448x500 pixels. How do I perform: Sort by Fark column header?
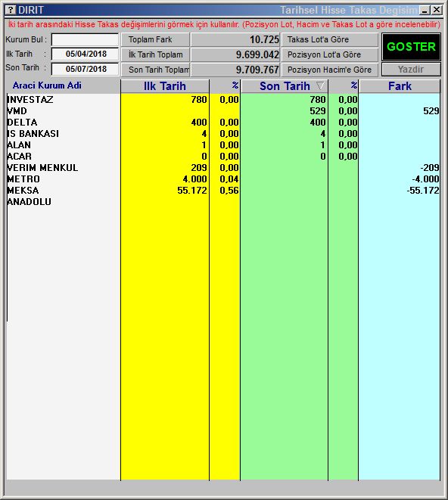(400, 86)
